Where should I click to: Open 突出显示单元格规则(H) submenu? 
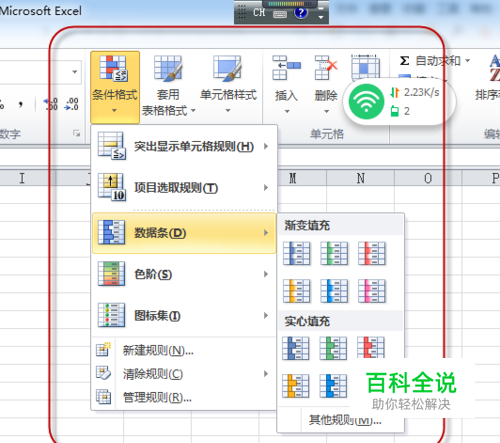pyautogui.click(x=184, y=146)
